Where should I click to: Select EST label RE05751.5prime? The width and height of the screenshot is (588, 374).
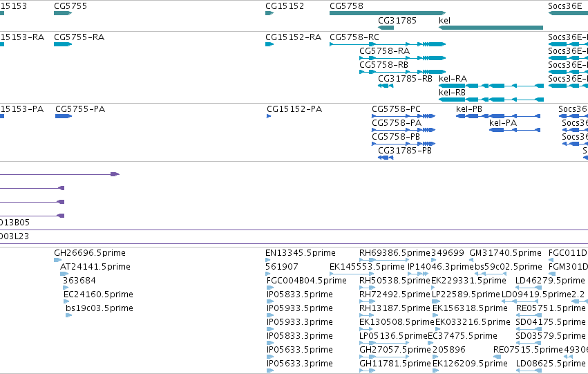pos(551,308)
